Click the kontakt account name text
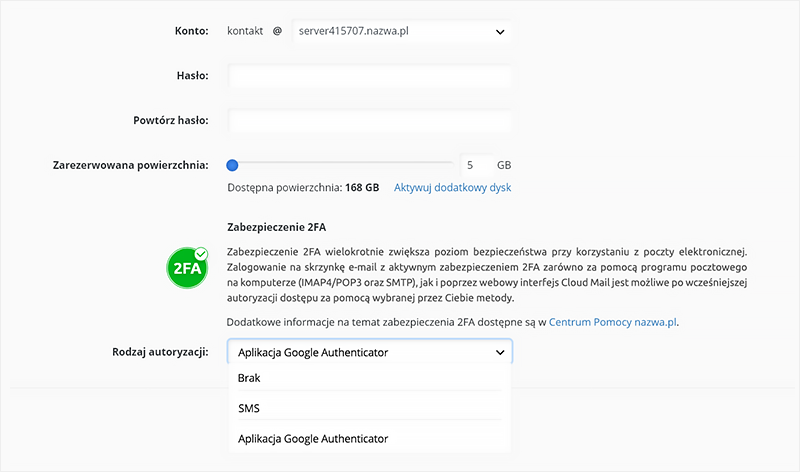 (x=245, y=31)
